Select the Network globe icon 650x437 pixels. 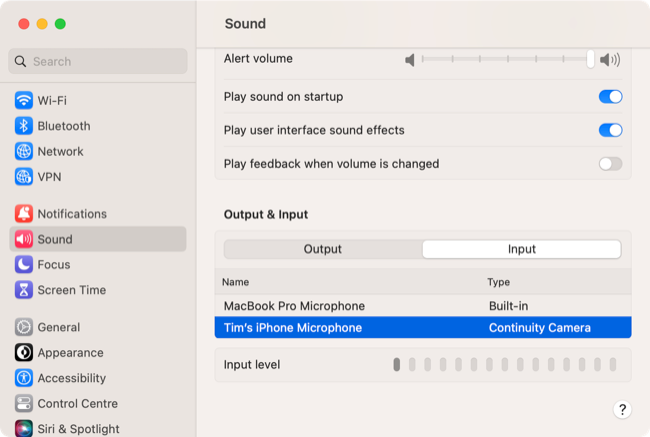(24, 152)
